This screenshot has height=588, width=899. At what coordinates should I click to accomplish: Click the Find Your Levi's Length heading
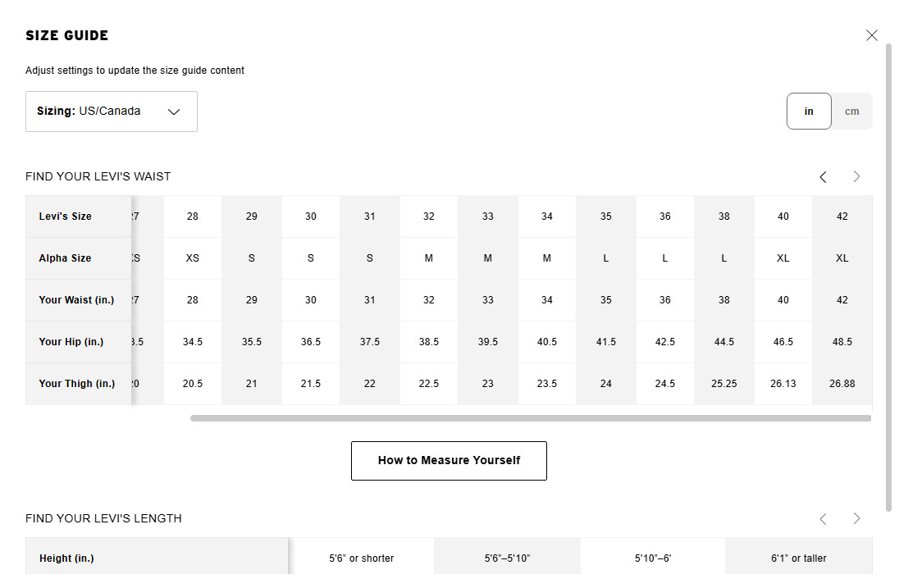click(x=104, y=518)
